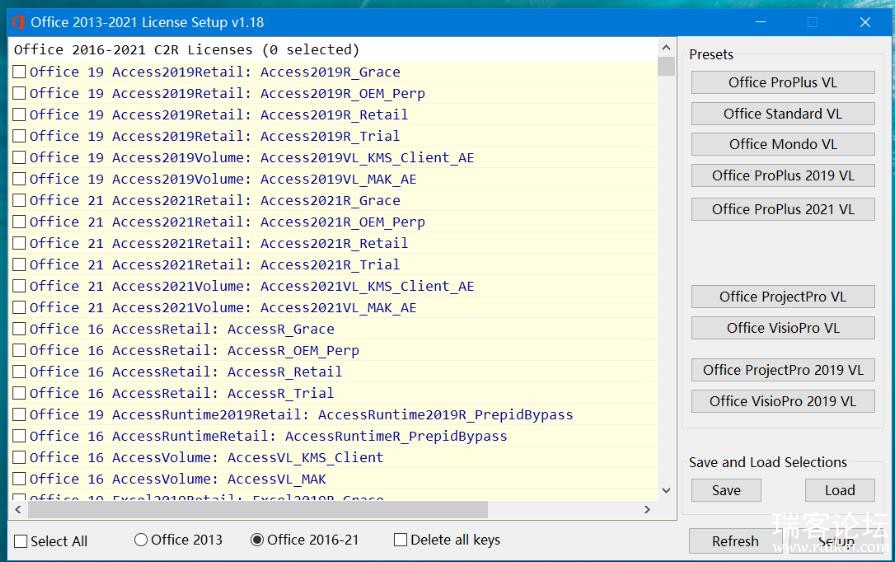Check Office 16 AccessR_OEM_Perp checkbox
The height and width of the screenshot is (562, 895).
click(19, 350)
